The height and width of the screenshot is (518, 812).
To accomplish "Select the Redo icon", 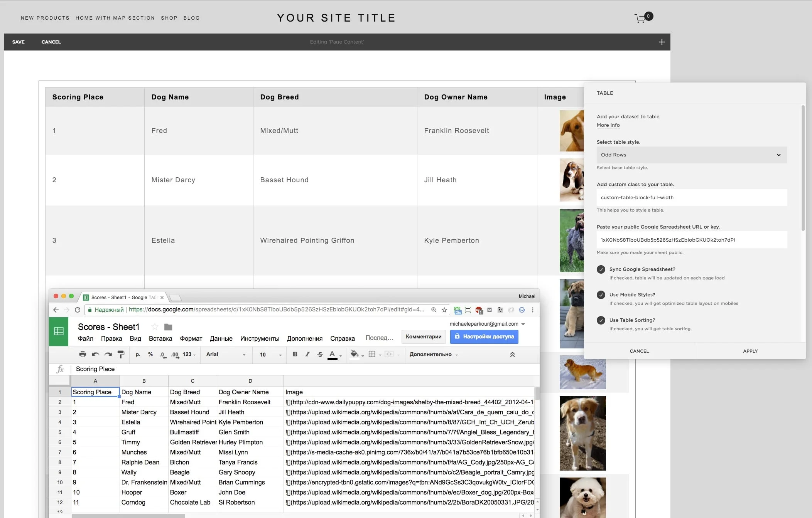I will (x=108, y=354).
